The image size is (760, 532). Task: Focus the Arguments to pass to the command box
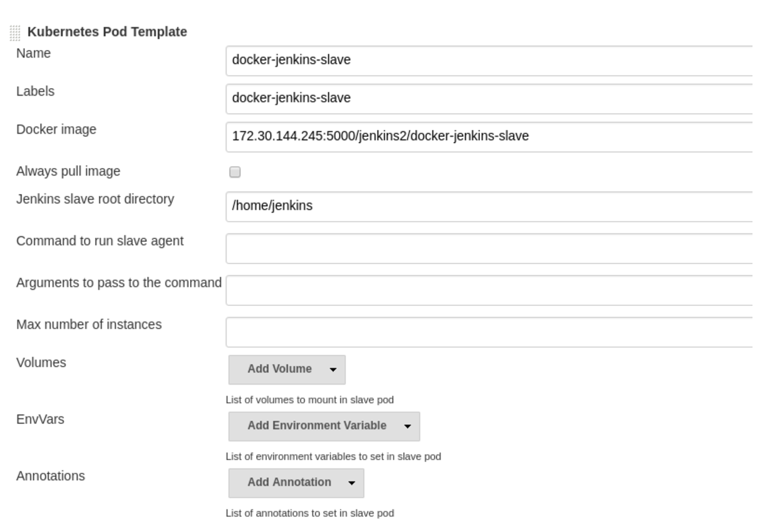[x=489, y=290]
